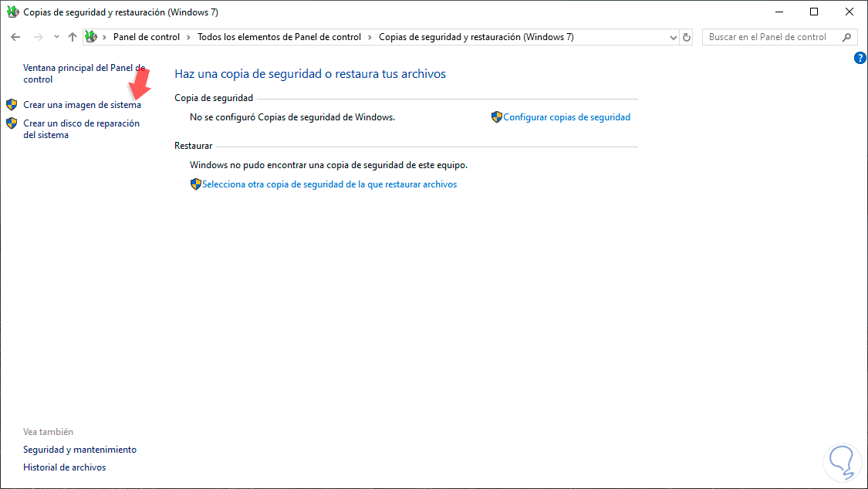Open Historial de archivos link
The width and height of the screenshot is (868, 489).
click(64, 467)
